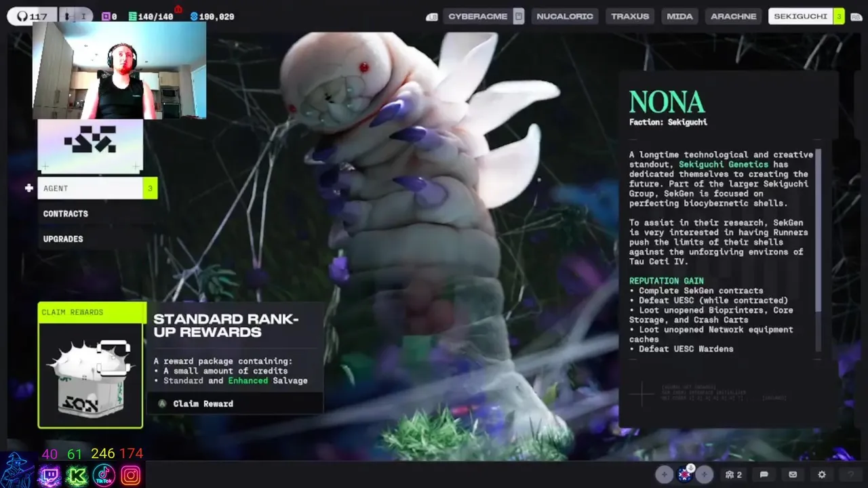Click the purple currency icon showing 0
The width and height of the screenshot is (868, 488).
[x=105, y=16]
